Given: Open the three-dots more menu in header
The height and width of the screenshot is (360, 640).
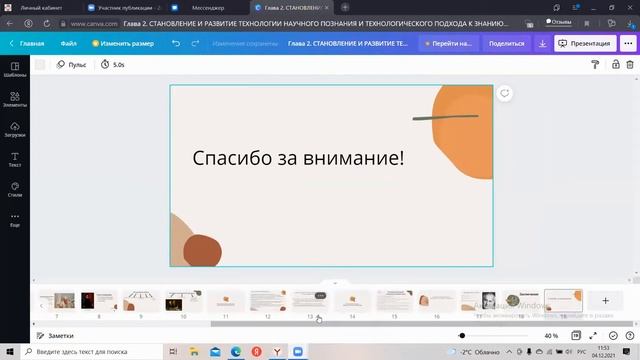Looking at the screenshot, I should click(628, 43).
